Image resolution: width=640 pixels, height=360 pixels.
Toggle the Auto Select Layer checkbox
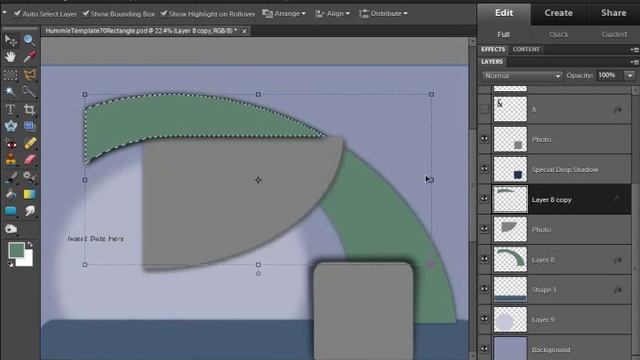tap(17, 13)
